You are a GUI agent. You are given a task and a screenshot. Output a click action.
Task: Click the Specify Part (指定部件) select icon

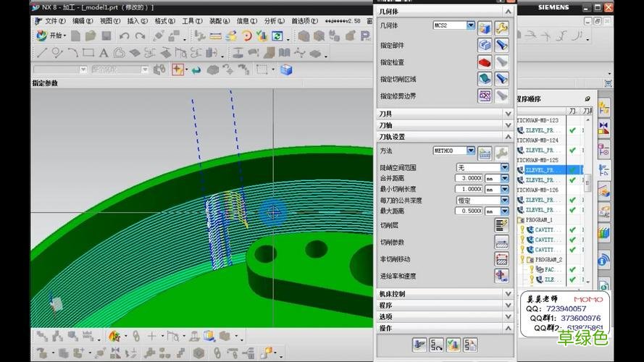tap(485, 45)
